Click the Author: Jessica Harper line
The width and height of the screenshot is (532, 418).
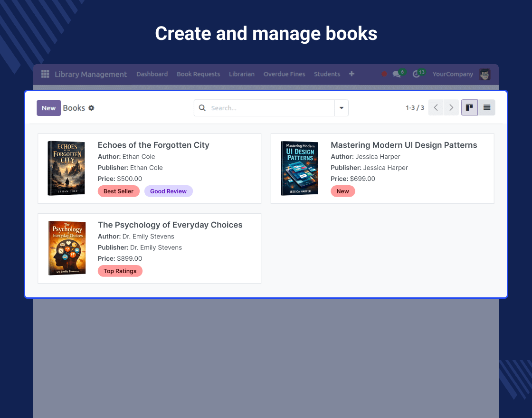pos(365,156)
